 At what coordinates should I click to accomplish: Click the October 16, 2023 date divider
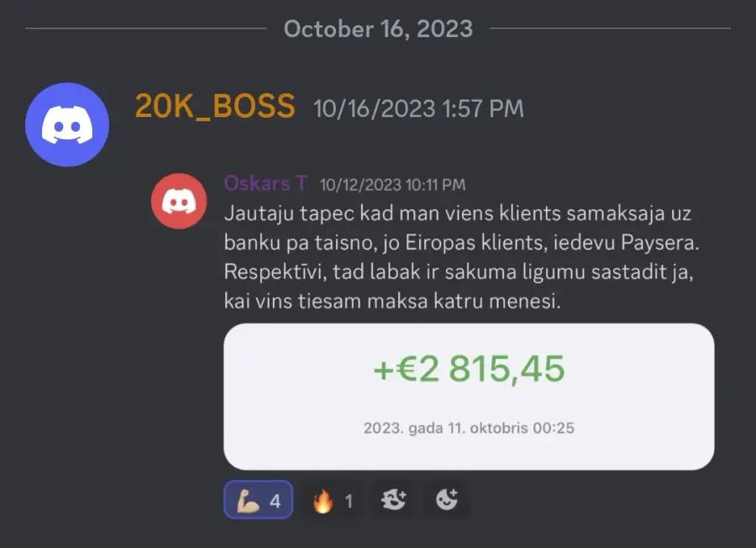(x=378, y=29)
